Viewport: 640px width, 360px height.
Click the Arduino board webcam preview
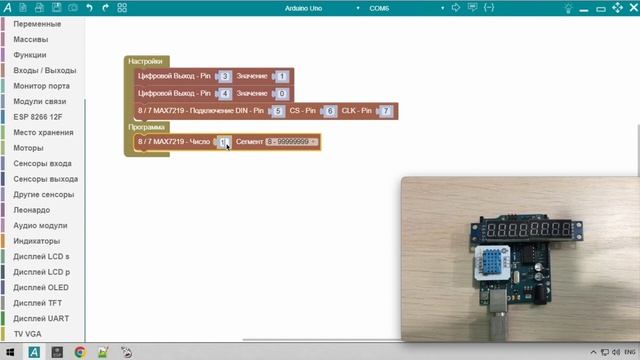click(520, 259)
